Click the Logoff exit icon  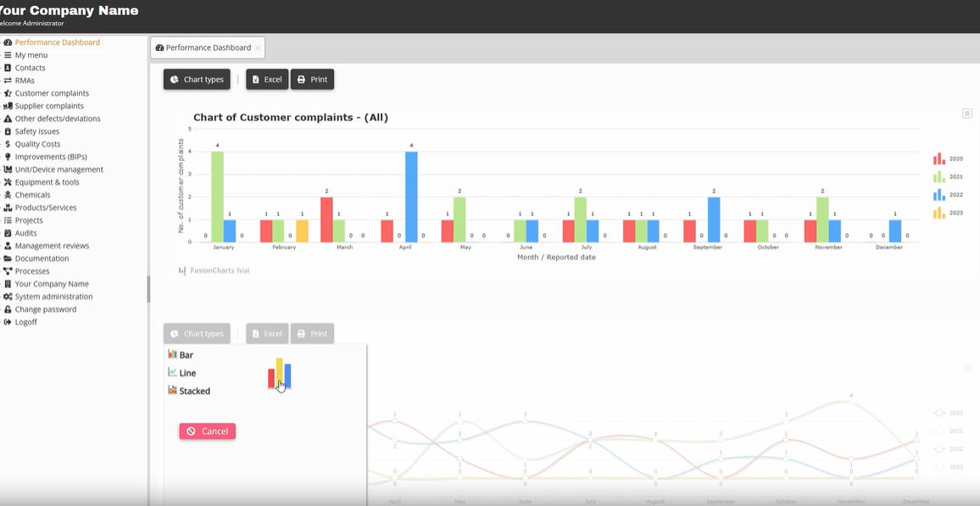point(8,322)
